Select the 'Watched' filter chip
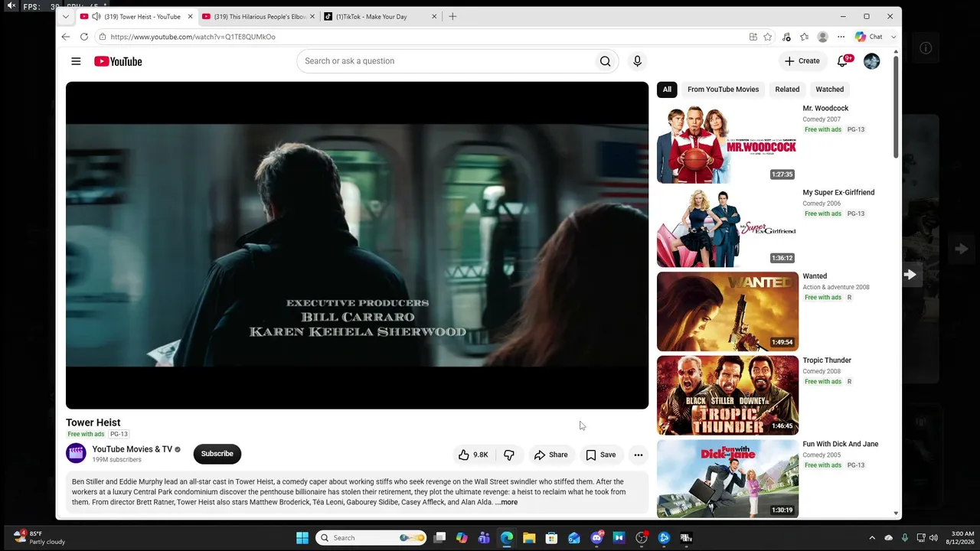This screenshot has width=980, height=551. (x=829, y=90)
